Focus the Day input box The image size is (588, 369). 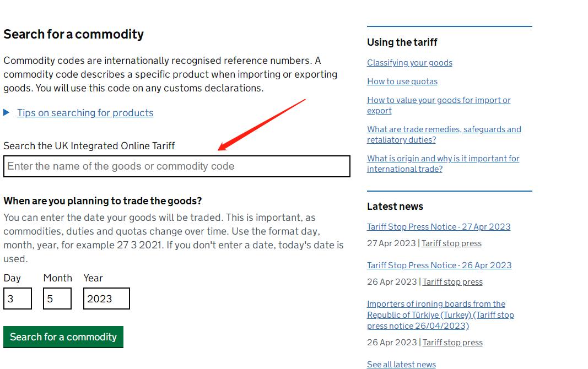[17, 299]
